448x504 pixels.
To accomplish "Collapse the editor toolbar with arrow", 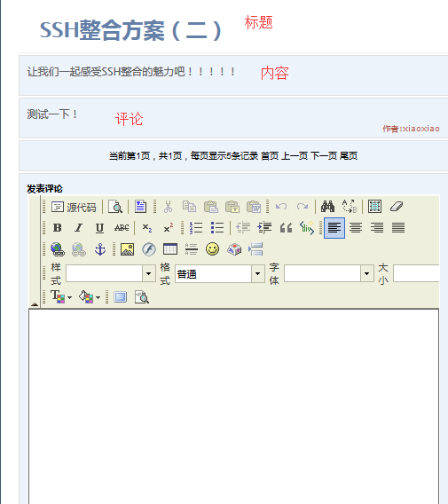I will pyautogui.click(x=35, y=304).
